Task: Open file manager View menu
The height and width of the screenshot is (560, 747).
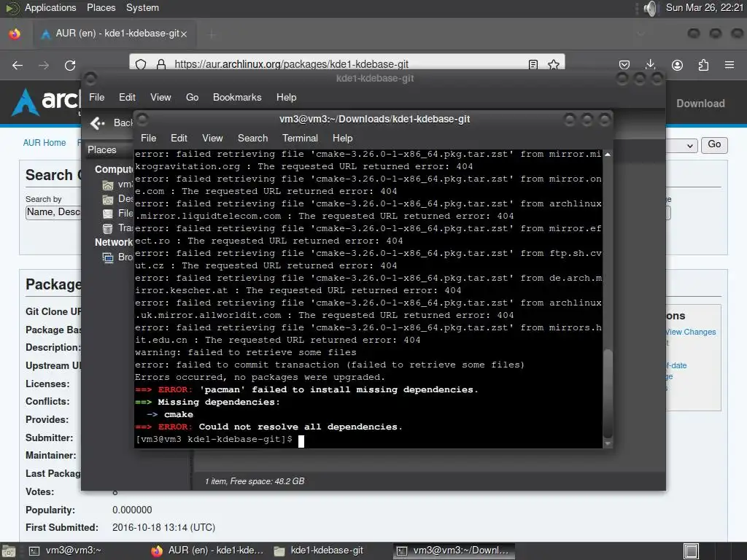Action: [160, 97]
